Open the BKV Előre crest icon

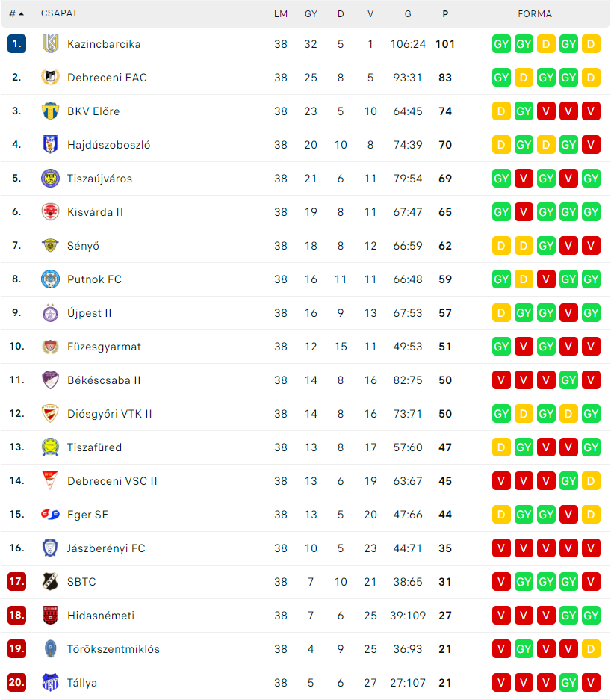51,111
